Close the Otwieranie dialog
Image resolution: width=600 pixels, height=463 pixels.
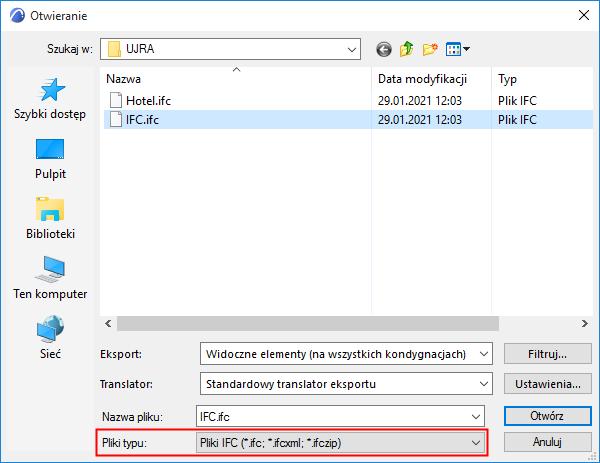[x=584, y=15]
